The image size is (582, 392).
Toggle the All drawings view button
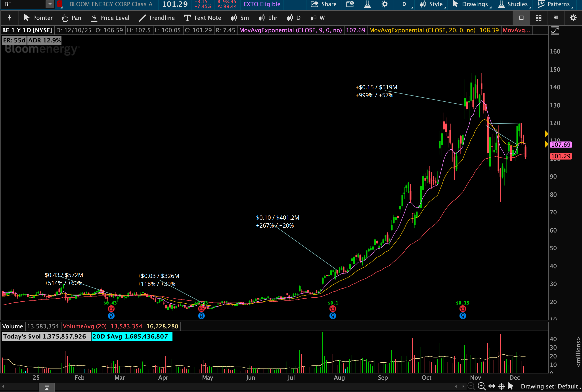click(x=556, y=17)
